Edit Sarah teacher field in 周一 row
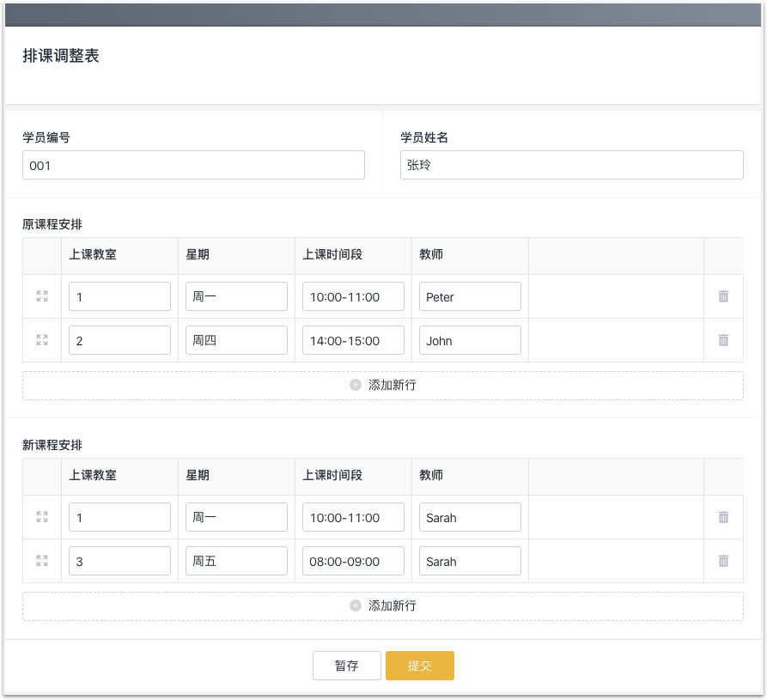767x700 pixels. coord(470,517)
